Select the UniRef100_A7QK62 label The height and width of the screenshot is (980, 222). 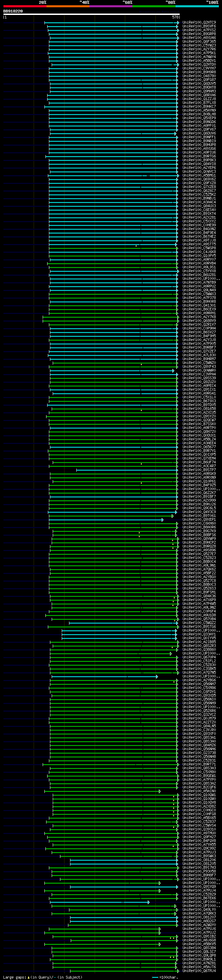click(199, 569)
